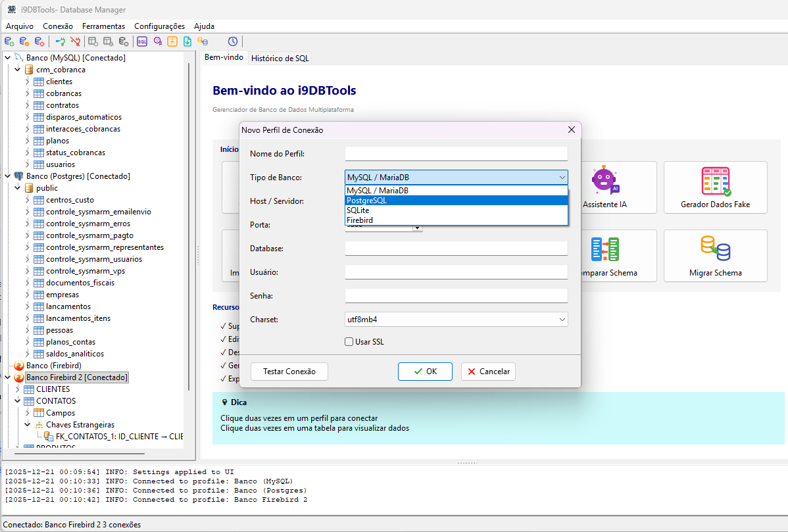
Task: Open the Charset dropdown showing utf8mb4
Action: [456, 320]
